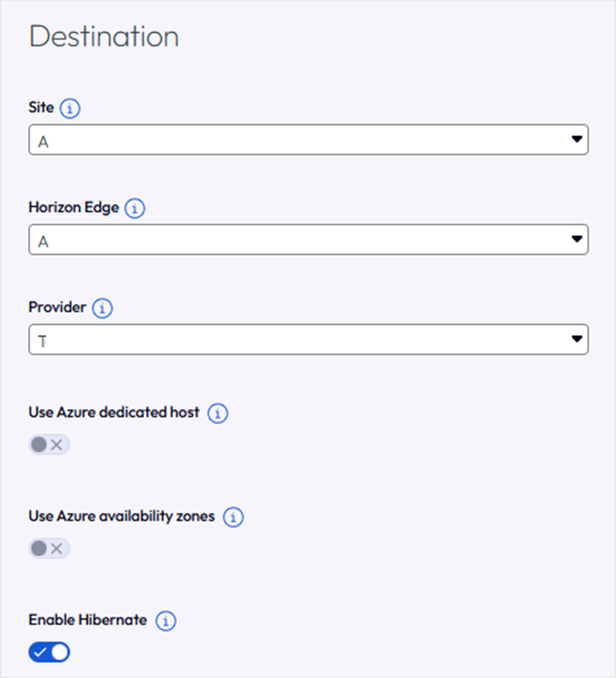Open the Provider info icon
Viewport: 616px width, 678px height.
click(102, 308)
